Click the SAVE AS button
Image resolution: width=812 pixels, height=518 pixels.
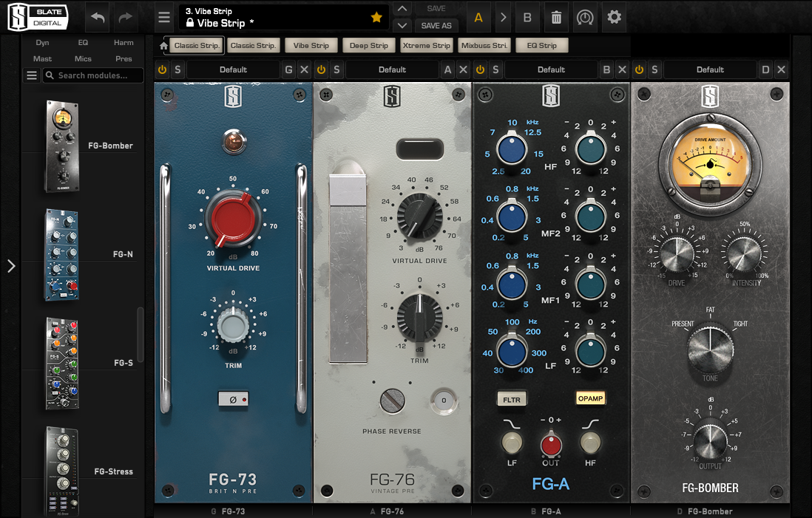click(x=436, y=25)
